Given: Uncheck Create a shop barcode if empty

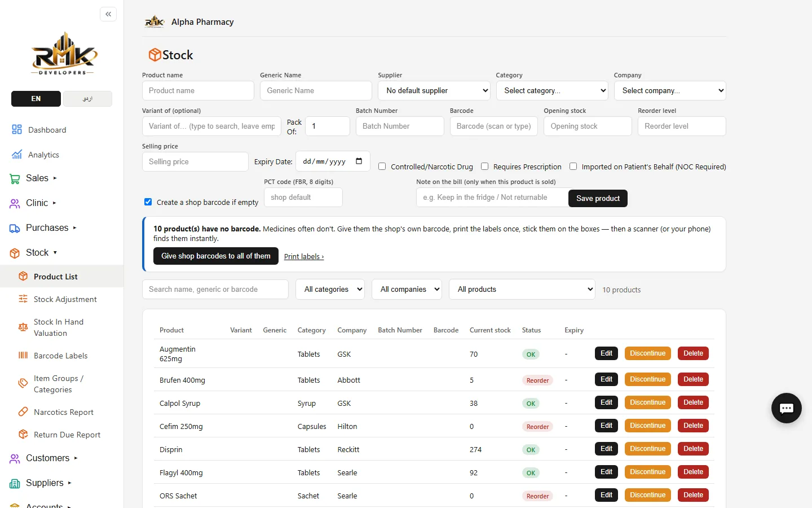Looking at the screenshot, I should [148, 202].
